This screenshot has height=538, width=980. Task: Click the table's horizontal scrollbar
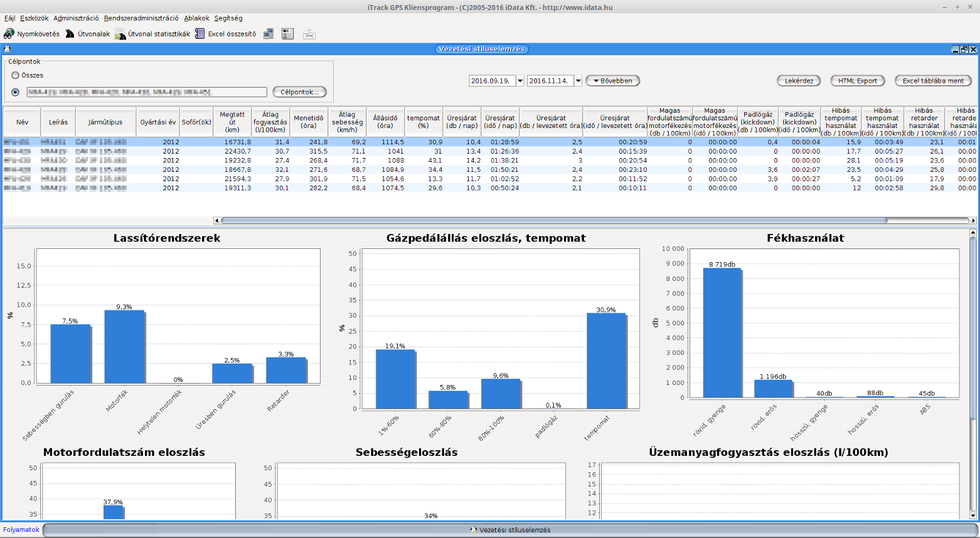pyautogui.click(x=552, y=221)
